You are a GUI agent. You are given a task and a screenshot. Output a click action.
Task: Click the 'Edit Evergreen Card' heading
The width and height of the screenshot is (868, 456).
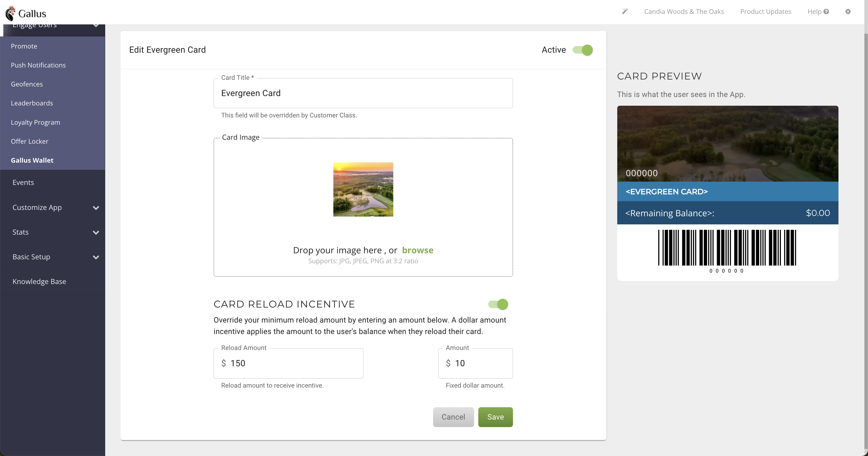(168, 50)
